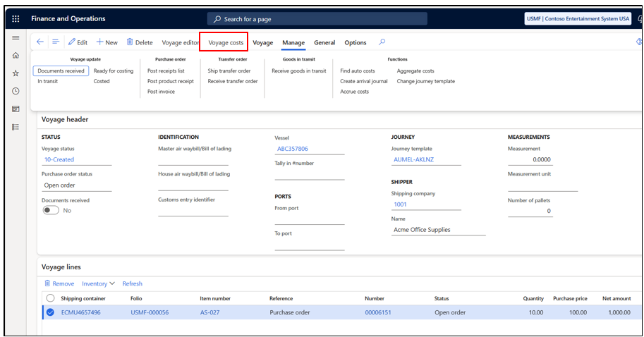Expand the Inventory dropdown
The height and width of the screenshot is (337, 644).
(98, 283)
